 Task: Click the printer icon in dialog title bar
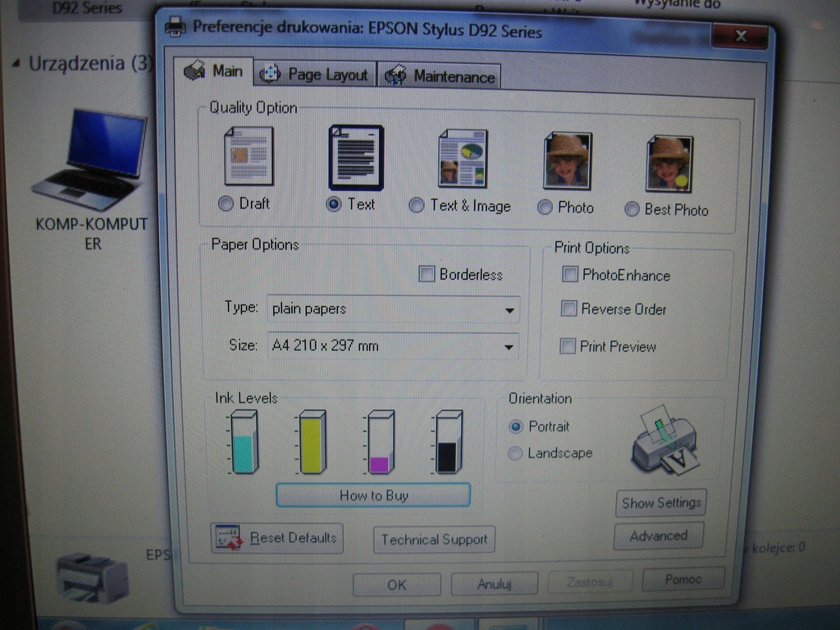[176, 26]
